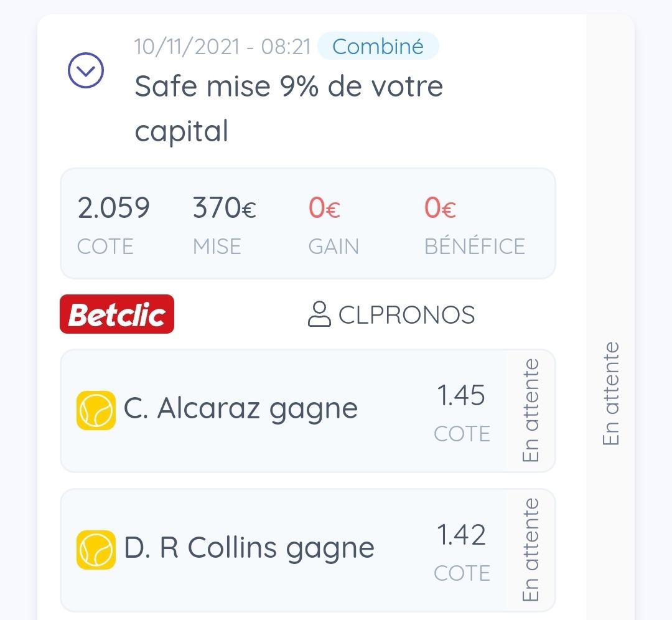Click the 1.45 odds for Alcaraz
The width and height of the screenshot is (672, 620).
[x=461, y=396]
